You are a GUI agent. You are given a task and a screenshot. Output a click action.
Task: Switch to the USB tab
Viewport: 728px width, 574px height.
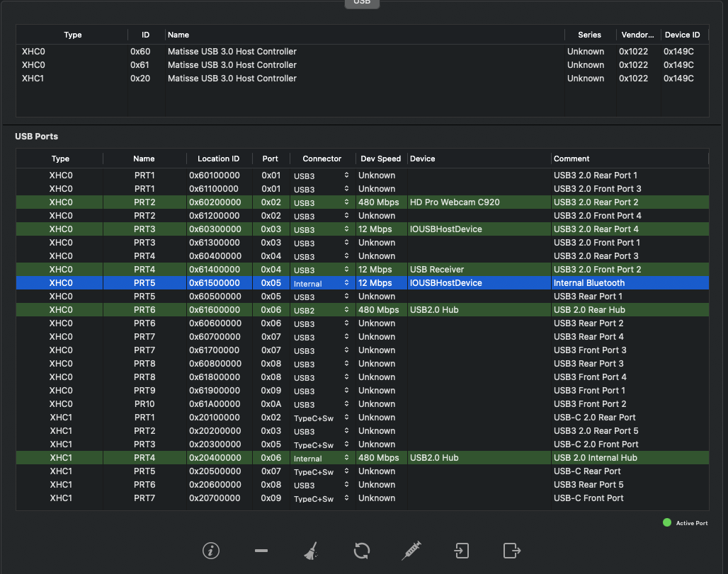pos(362,3)
